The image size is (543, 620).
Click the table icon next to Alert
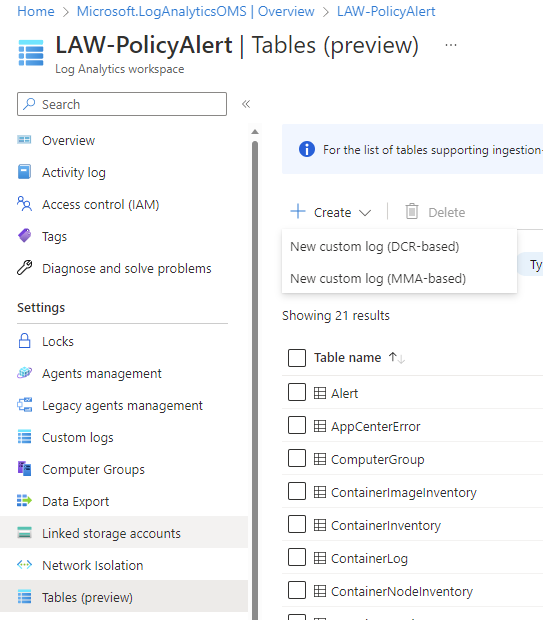(x=320, y=393)
